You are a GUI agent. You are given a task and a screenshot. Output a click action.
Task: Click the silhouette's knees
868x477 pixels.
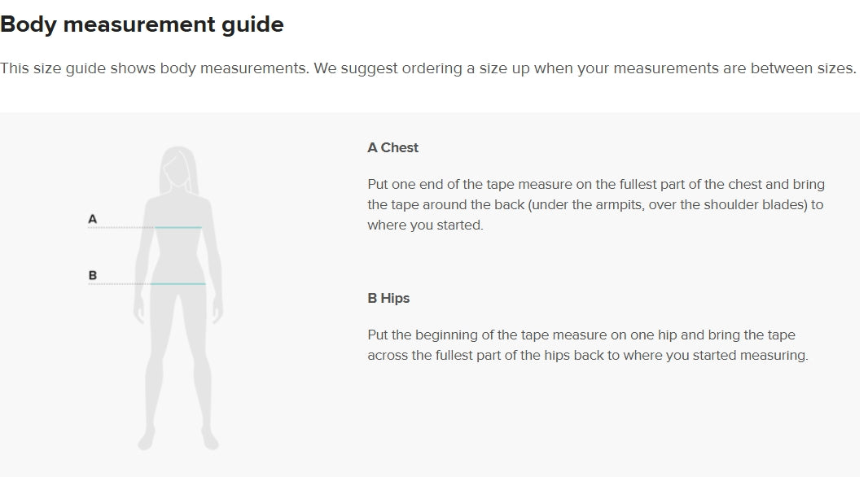click(x=178, y=358)
